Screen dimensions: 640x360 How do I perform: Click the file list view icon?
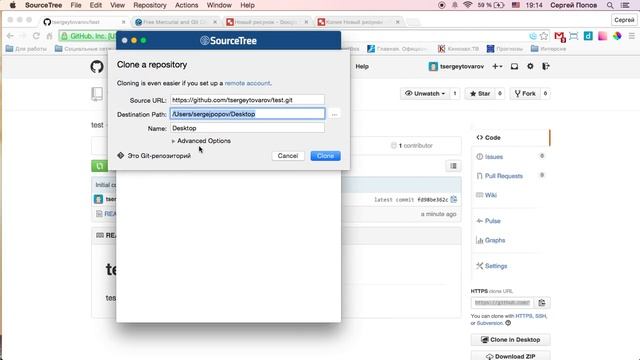453,166
